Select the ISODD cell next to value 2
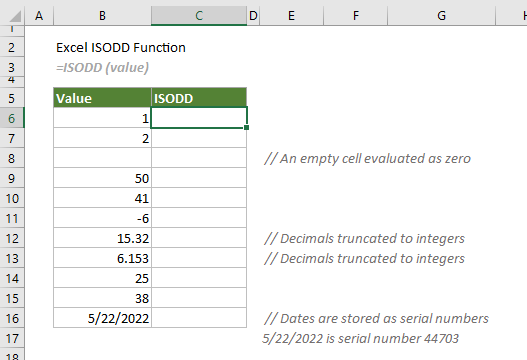527x360 pixels. click(x=199, y=138)
